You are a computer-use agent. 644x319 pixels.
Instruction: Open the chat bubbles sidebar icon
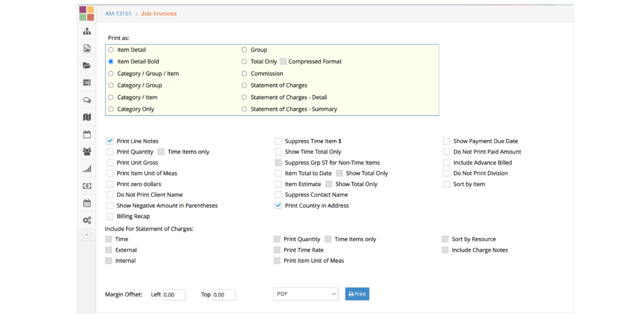tap(87, 100)
